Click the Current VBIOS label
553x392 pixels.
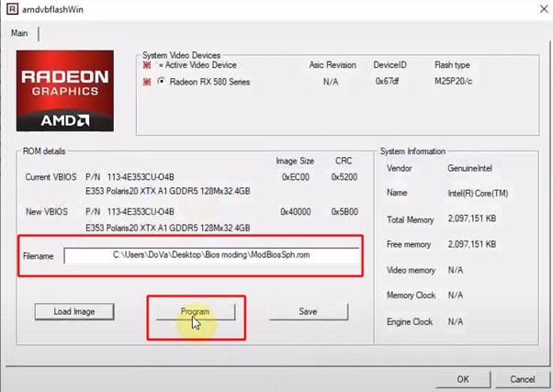(51, 177)
